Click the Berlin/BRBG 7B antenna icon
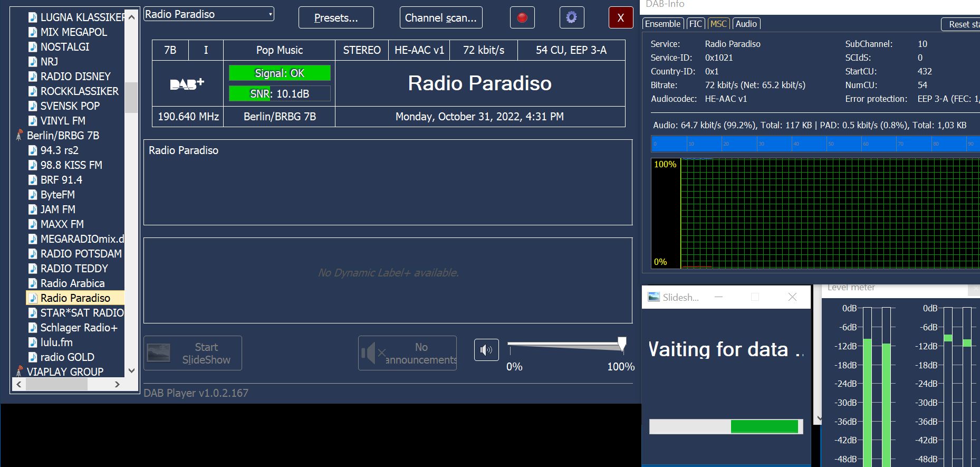The width and height of the screenshot is (980, 467). coord(20,136)
